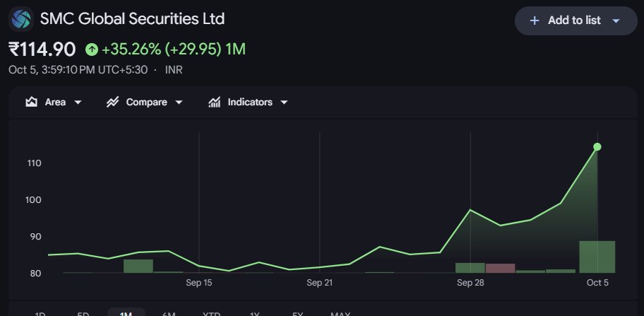Click the 100 y-axis label
The image size is (644, 316).
[x=35, y=200]
